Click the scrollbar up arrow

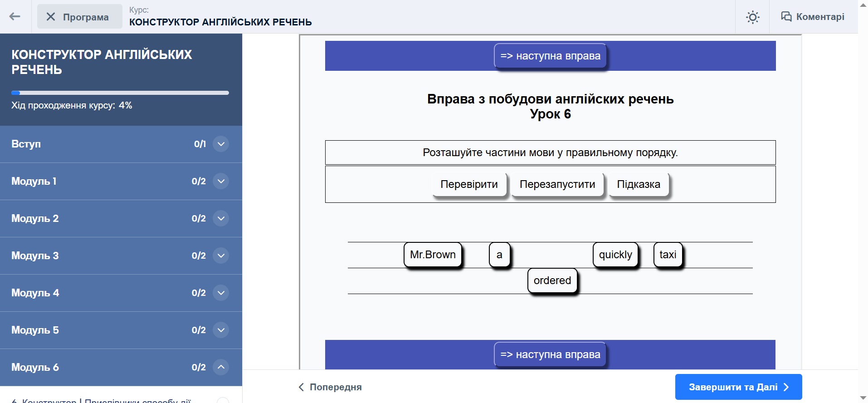click(863, 5)
